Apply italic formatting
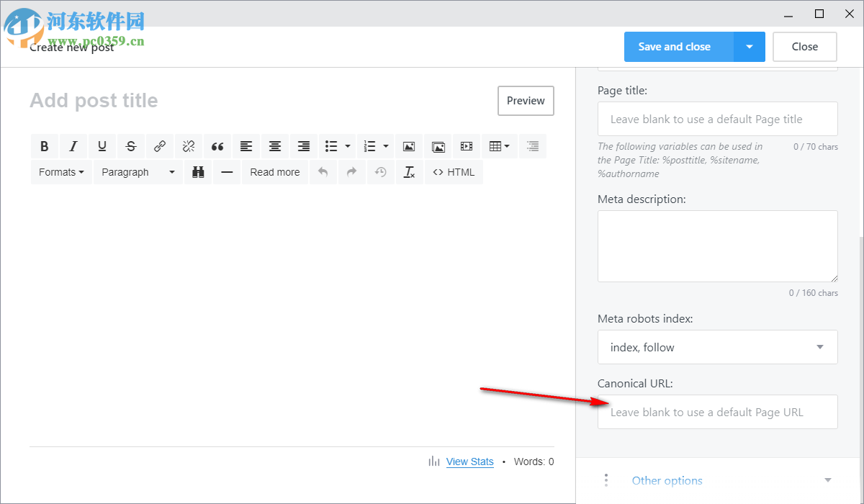864x504 pixels. [73, 146]
